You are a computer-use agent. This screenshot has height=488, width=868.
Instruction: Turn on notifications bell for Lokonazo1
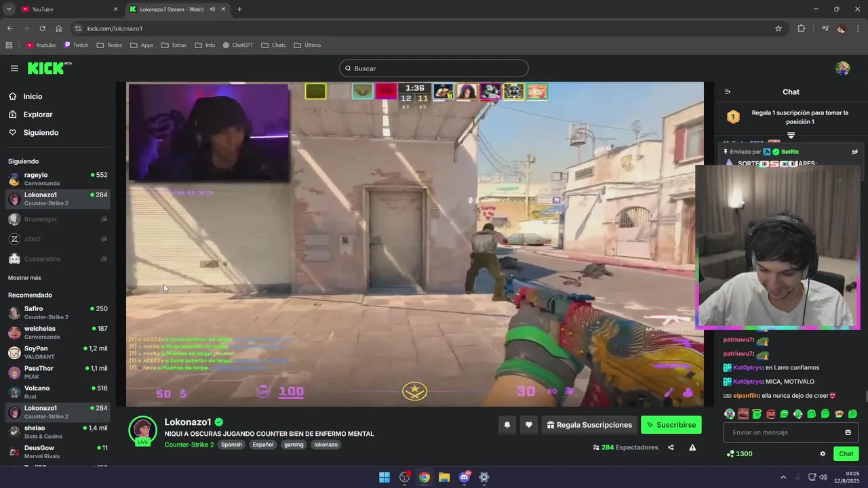click(x=507, y=425)
